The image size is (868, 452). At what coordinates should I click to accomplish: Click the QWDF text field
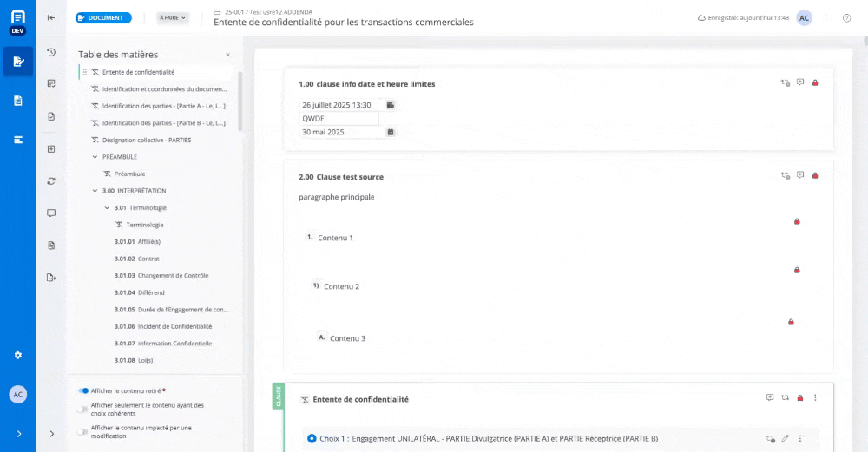pyautogui.click(x=339, y=118)
